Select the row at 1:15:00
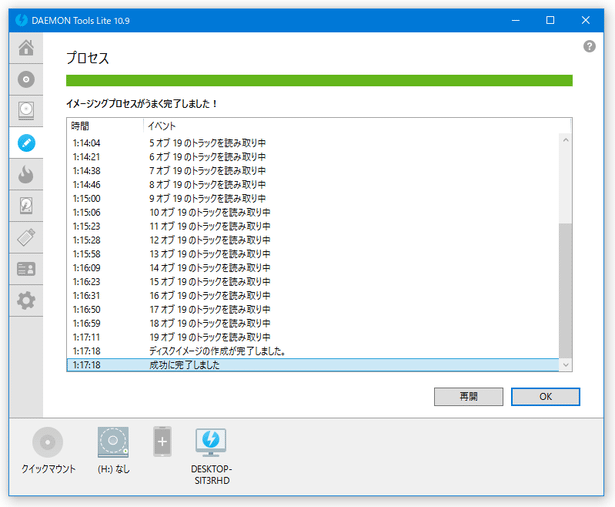Image resolution: width=615 pixels, height=507 pixels. (x=313, y=198)
